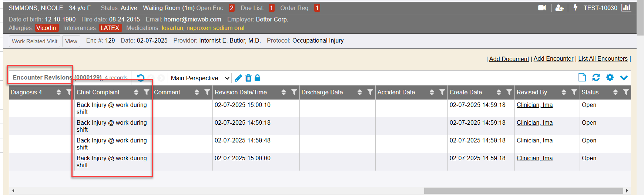Screen dimensions: 644x195
Task: Click the blue lock icon
Action: point(258,78)
